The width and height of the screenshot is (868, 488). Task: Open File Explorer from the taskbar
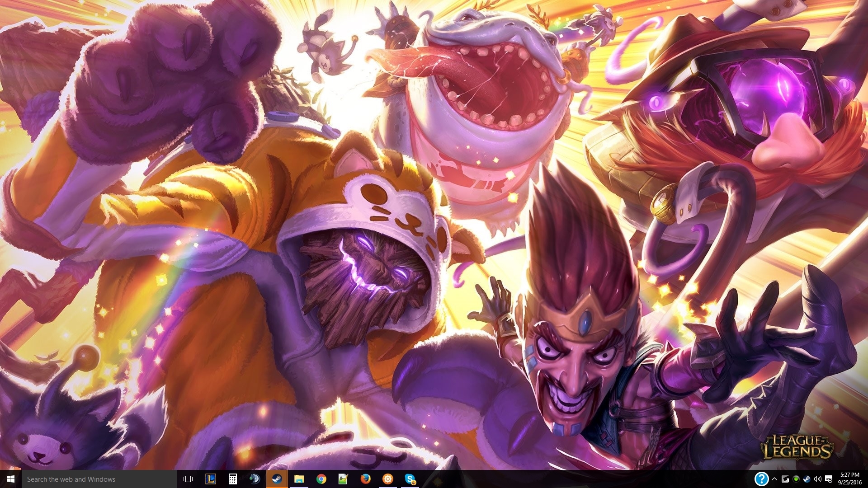pyautogui.click(x=299, y=479)
